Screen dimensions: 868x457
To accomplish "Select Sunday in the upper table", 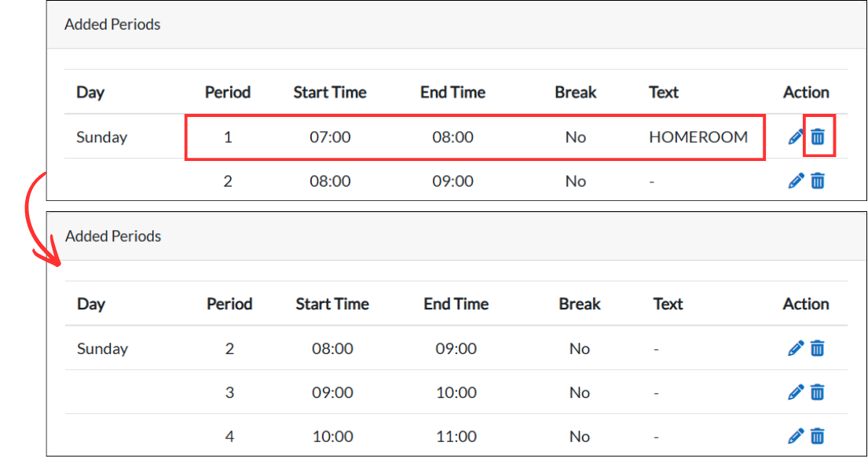I will pos(102,137).
